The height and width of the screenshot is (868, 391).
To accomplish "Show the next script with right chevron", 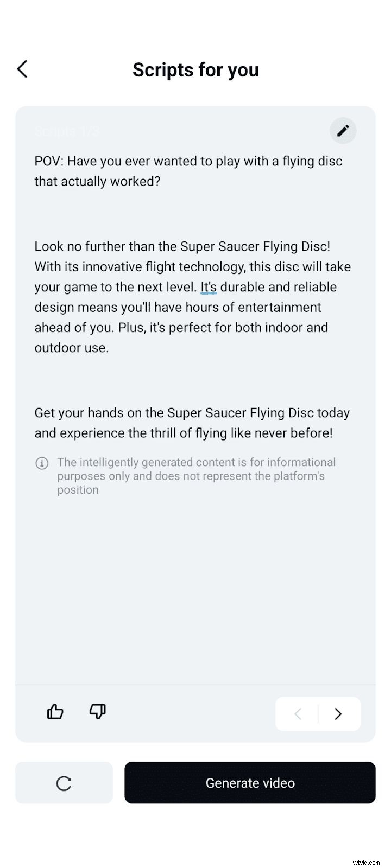I will click(x=338, y=713).
